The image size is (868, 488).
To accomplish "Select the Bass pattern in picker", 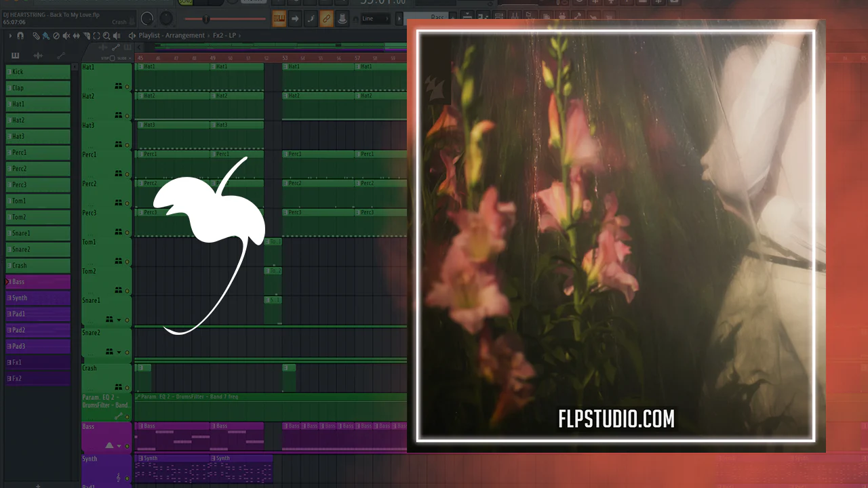I will [x=38, y=282].
